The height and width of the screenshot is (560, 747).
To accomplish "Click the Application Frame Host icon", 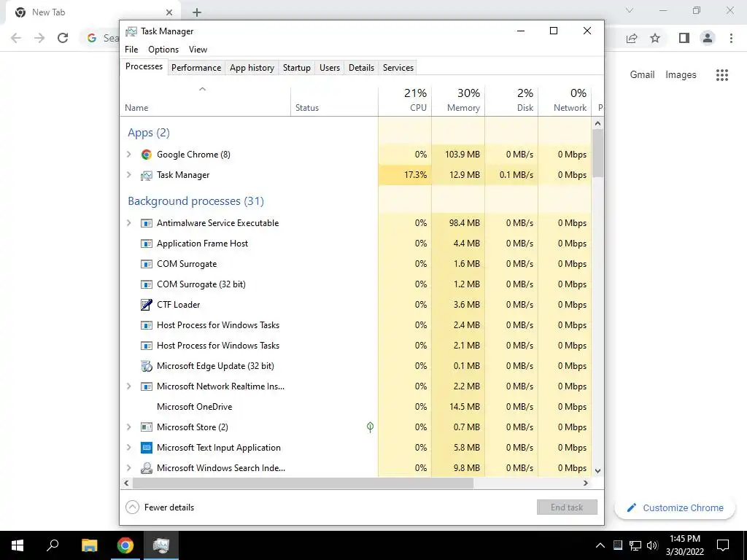I will [x=146, y=244].
